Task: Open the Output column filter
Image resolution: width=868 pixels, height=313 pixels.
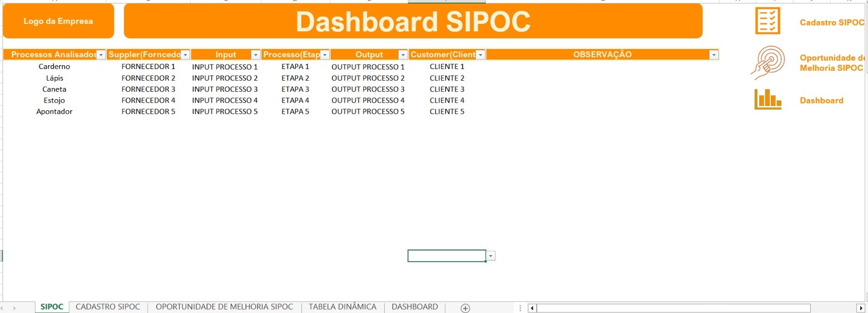Action: [x=403, y=55]
